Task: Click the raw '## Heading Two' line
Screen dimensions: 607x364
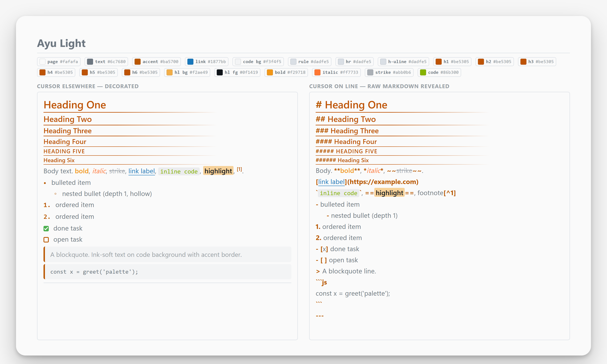Action: 346,119
